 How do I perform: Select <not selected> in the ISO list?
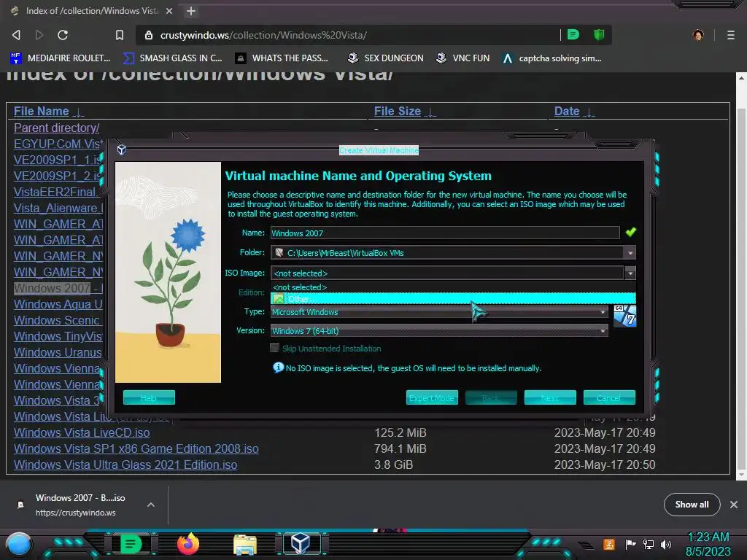pyautogui.click(x=453, y=287)
